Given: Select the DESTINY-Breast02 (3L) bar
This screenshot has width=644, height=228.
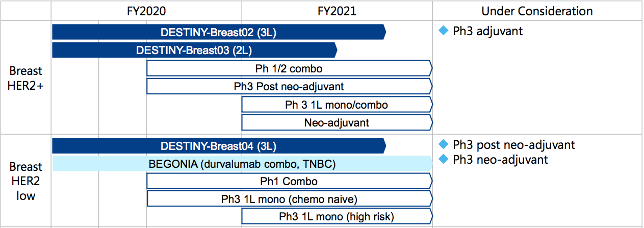Looking at the screenshot, I should coord(218,32).
